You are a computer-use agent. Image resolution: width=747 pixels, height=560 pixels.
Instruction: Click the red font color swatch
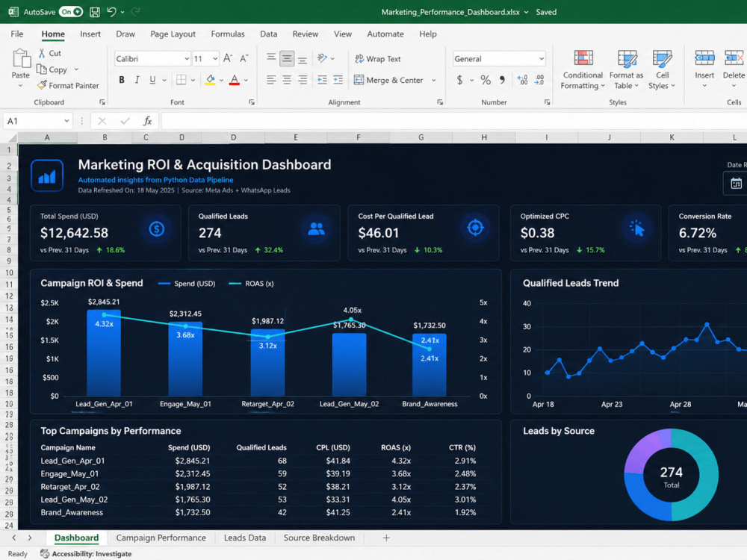[235, 80]
